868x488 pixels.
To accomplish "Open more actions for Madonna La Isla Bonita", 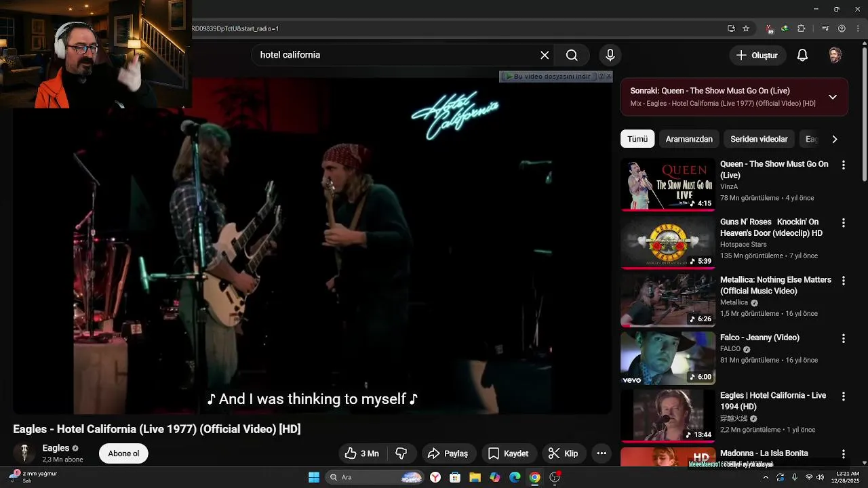I will [844, 454].
